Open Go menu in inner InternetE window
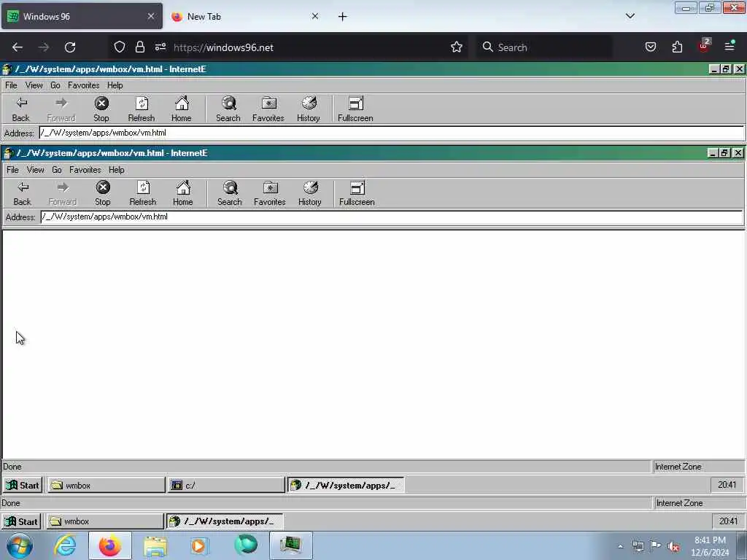The image size is (747, 560). point(57,170)
